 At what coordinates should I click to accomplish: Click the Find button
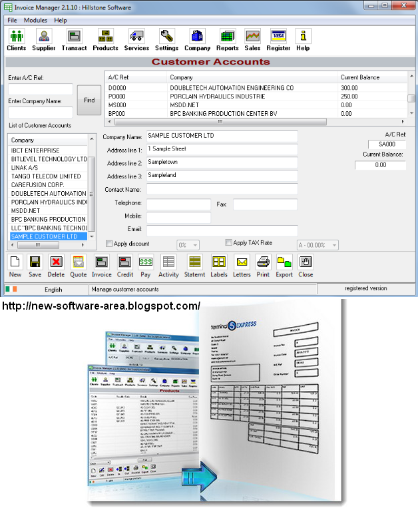89,100
